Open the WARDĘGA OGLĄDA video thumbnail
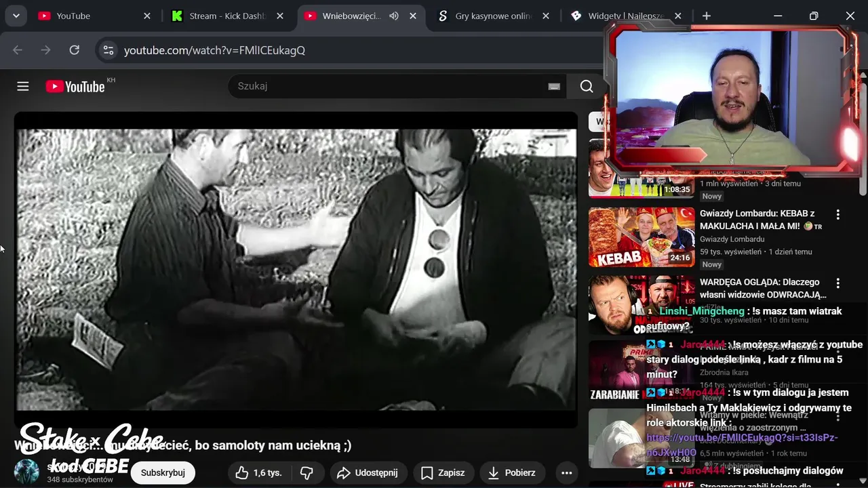Viewport: 868px width, 488px height. 642,305
